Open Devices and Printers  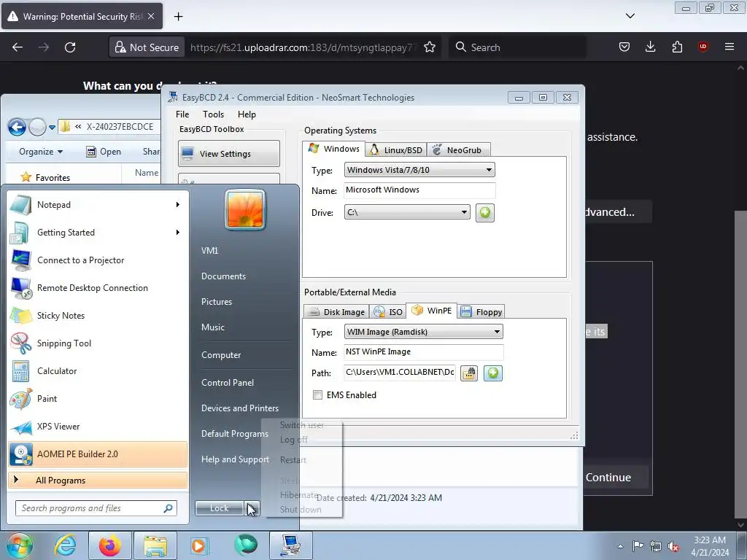[x=239, y=408]
